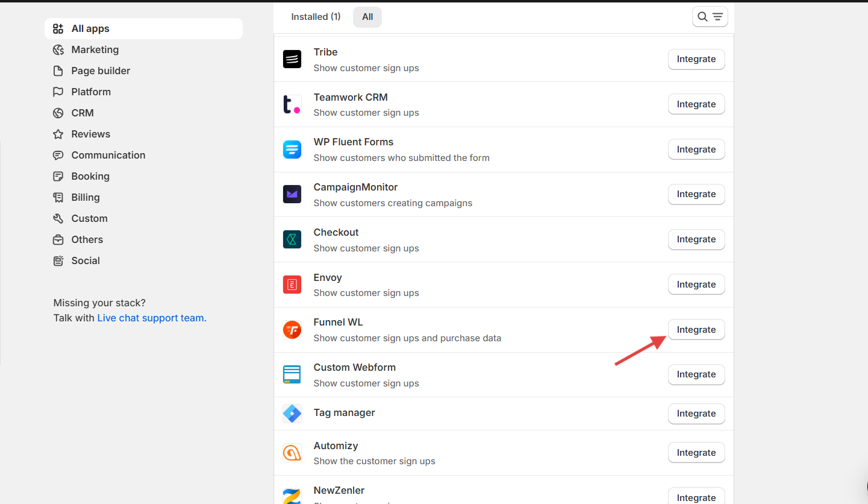
Task: Click the Envoy app logo
Action: pyautogui.click(x=292, y=285)
